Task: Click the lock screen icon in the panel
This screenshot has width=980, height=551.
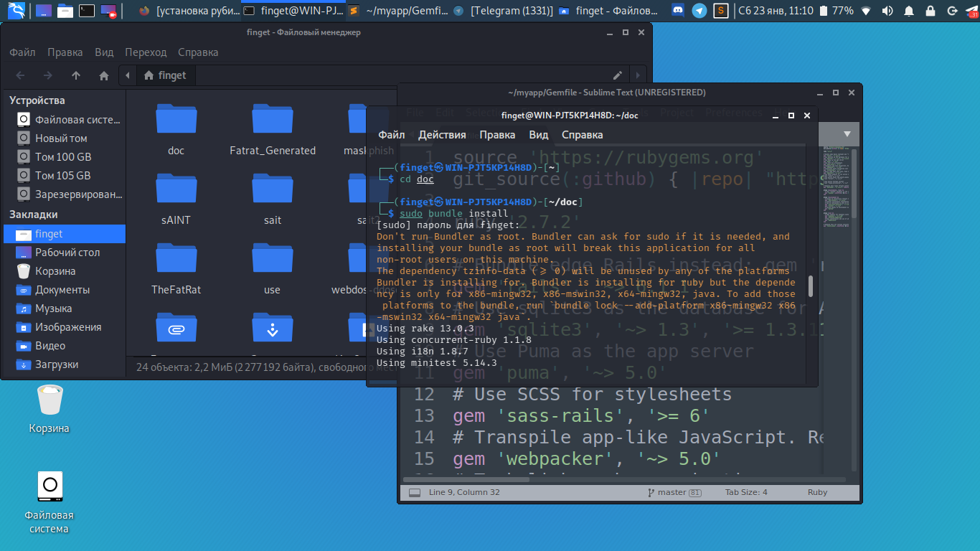Action: click(x=931, y=11)
